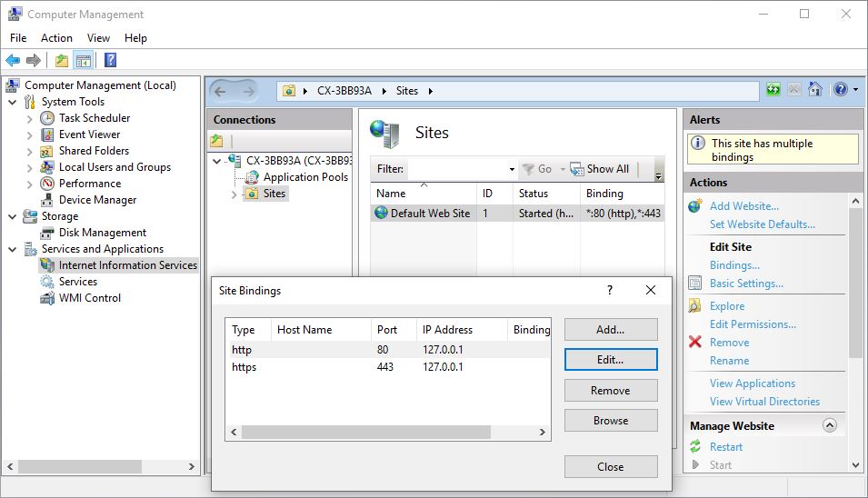
Task: Open the Help menu
Action: coord(135,37)
